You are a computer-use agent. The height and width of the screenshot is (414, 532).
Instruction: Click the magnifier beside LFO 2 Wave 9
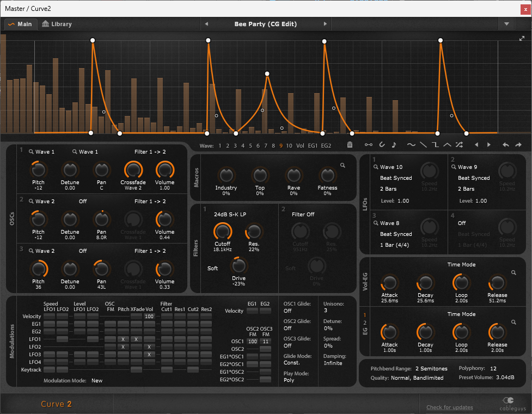454,167
